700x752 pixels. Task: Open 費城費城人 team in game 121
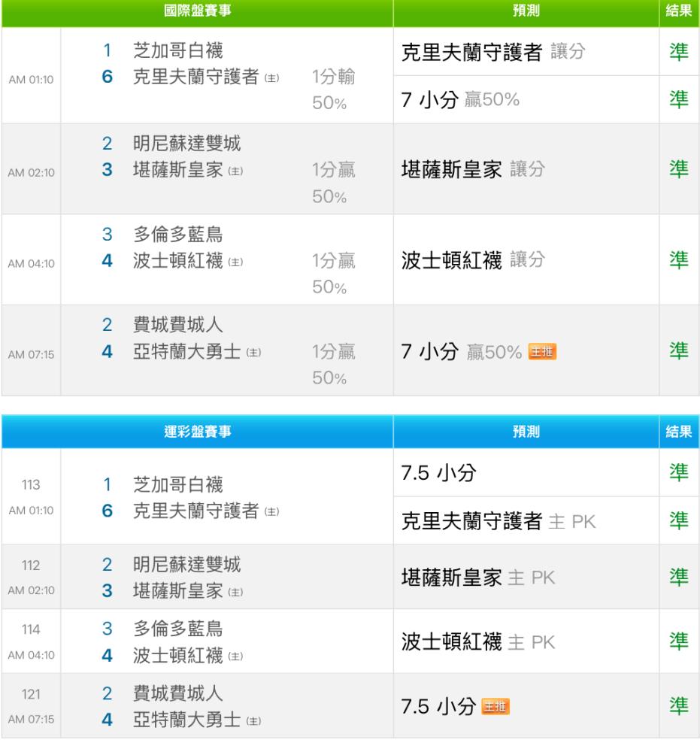(x=178, y=693)
